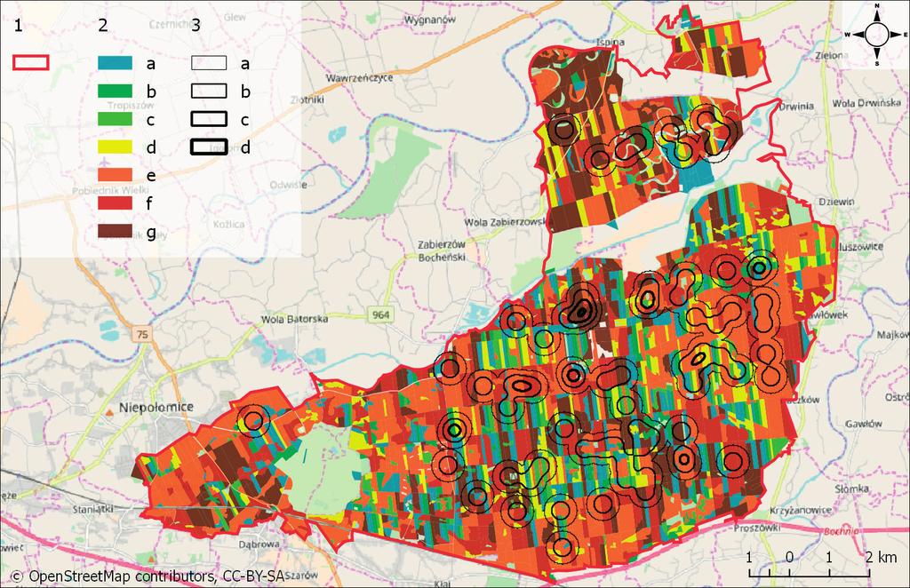Click the Pobiednik Wielki label
Screen dimensions: 910x588
click(111, 190)
